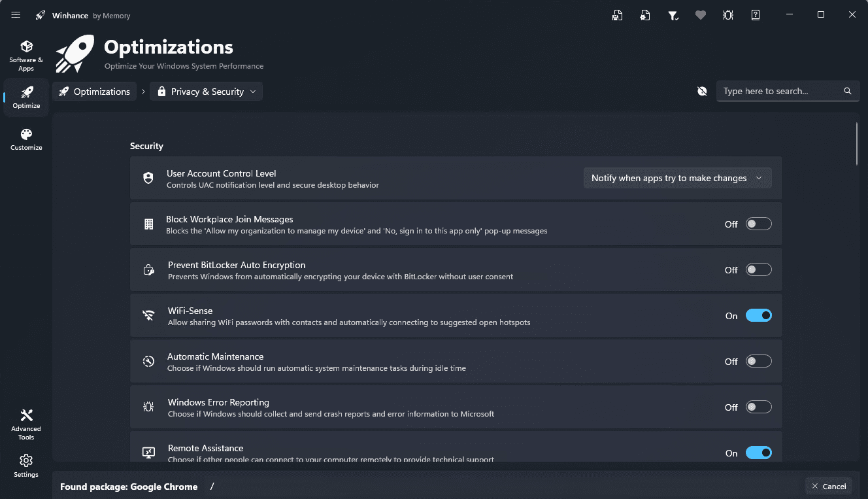Toggle Windows Error Reporting on
Viewport: 868px width, 499px height.
click(758, 407)
